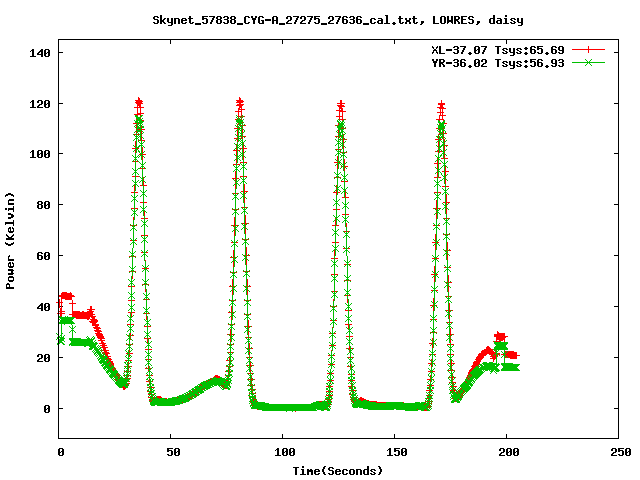640x480 pixels.
Task: Click the y-axis tick label 40
Action: pyautogui.click(x=43, y=307)
